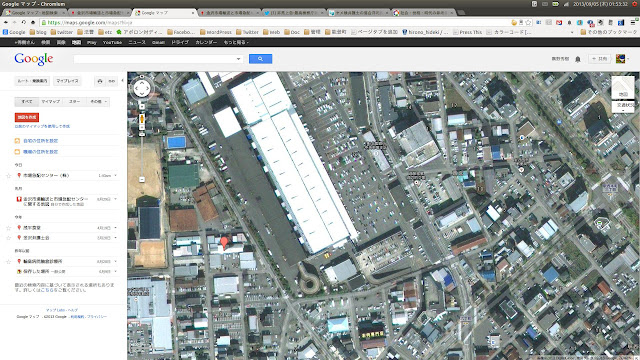
Task: Click the browser home icon
Action: (x=33, y=22)
